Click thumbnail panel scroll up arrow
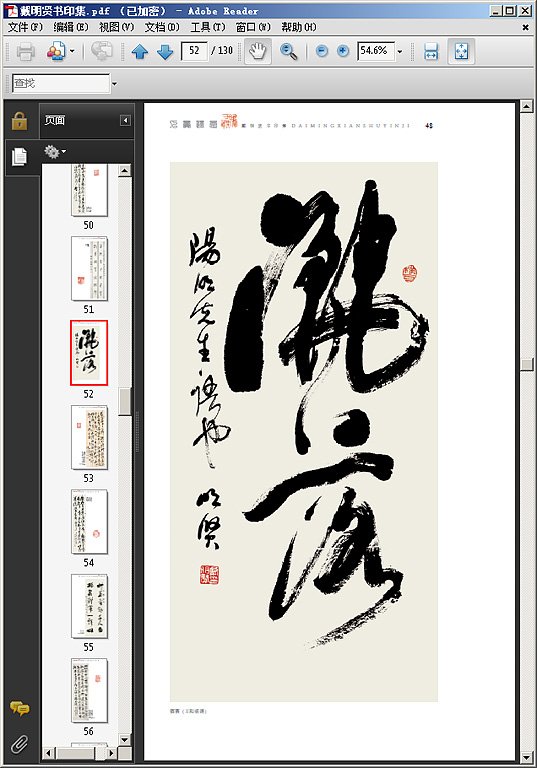The height and width of the screenshot is (768, 537). [125, 170]
